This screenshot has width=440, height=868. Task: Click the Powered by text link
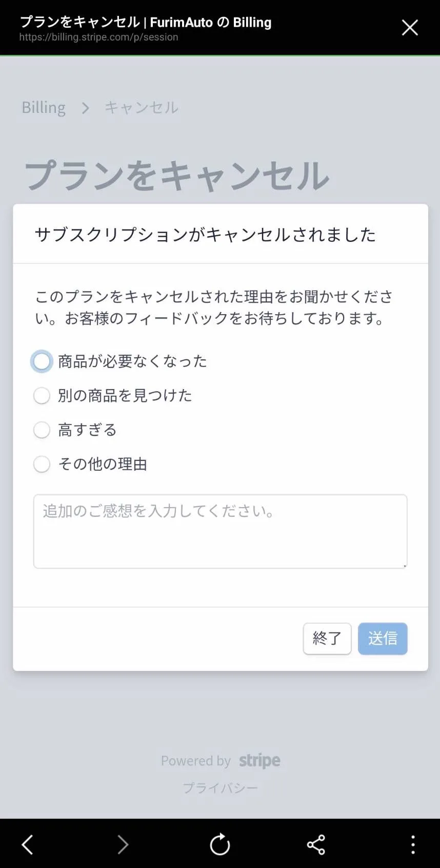point(196,761)
